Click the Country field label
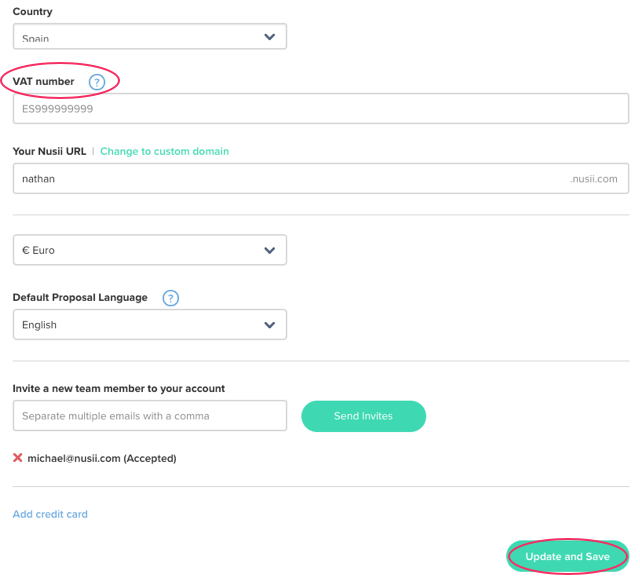The width and height of the screenshot is (640, 586). pos(33,12)
